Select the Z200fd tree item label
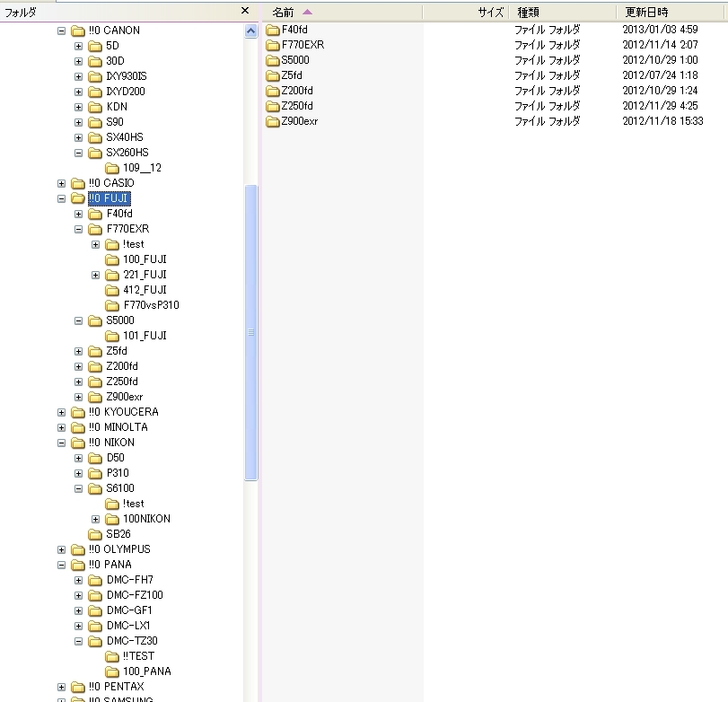 122,366
